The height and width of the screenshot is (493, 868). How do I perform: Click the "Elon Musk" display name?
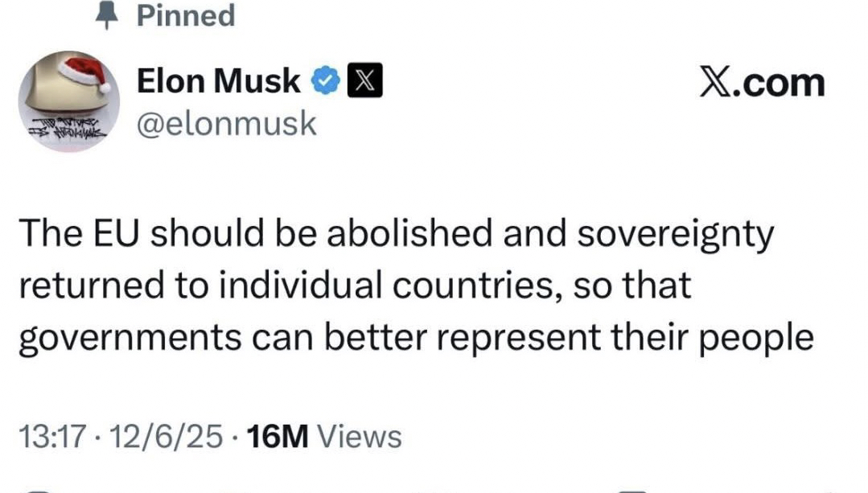pyautogui.click(x=219, y=81)
